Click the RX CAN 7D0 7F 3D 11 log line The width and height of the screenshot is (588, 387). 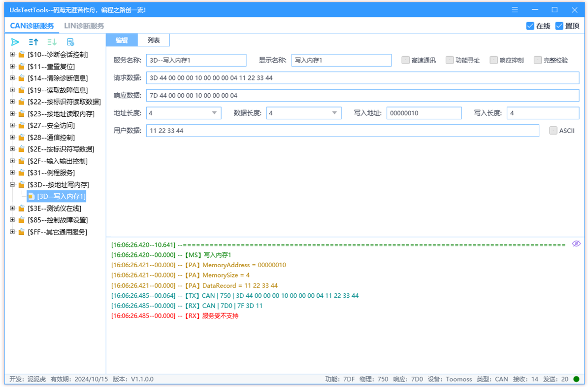[x=187, y=306]
